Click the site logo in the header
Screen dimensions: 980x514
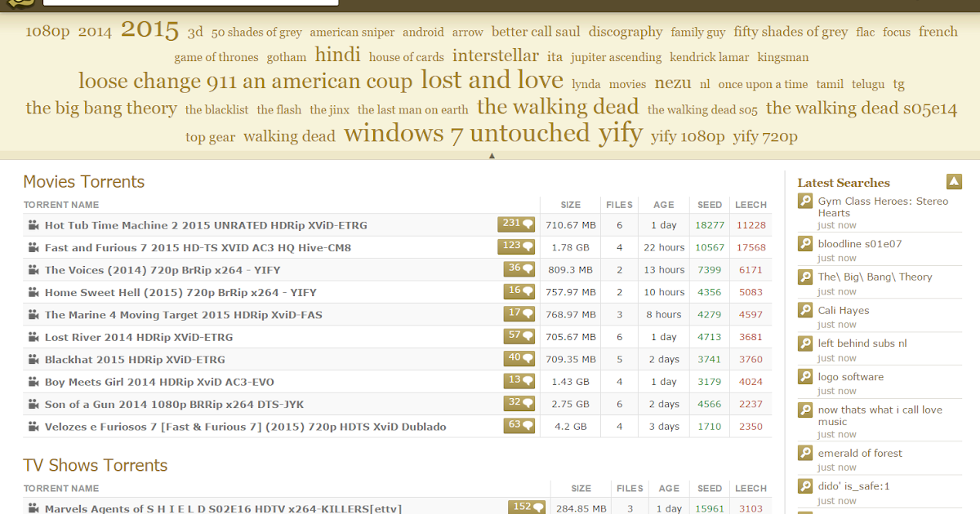tap(21, 2)
